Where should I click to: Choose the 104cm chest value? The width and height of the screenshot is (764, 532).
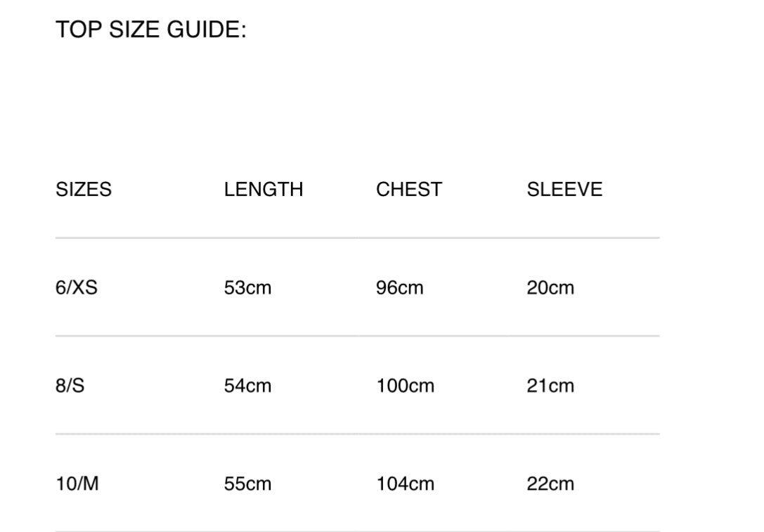(405, 484)
